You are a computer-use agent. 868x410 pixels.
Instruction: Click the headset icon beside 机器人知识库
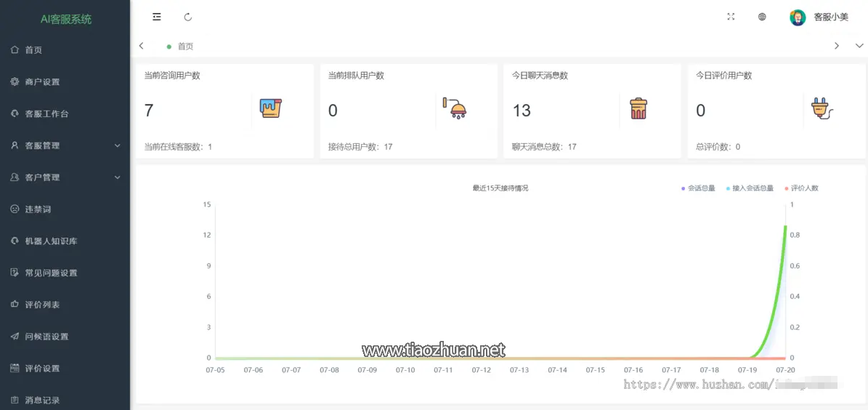[x=15, y=241]
